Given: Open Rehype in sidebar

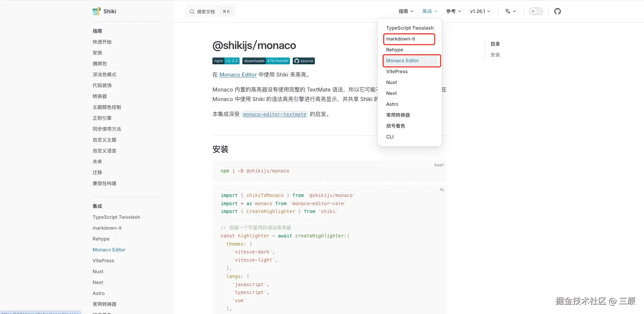Looking at the screenshot, I should point(101,239).
